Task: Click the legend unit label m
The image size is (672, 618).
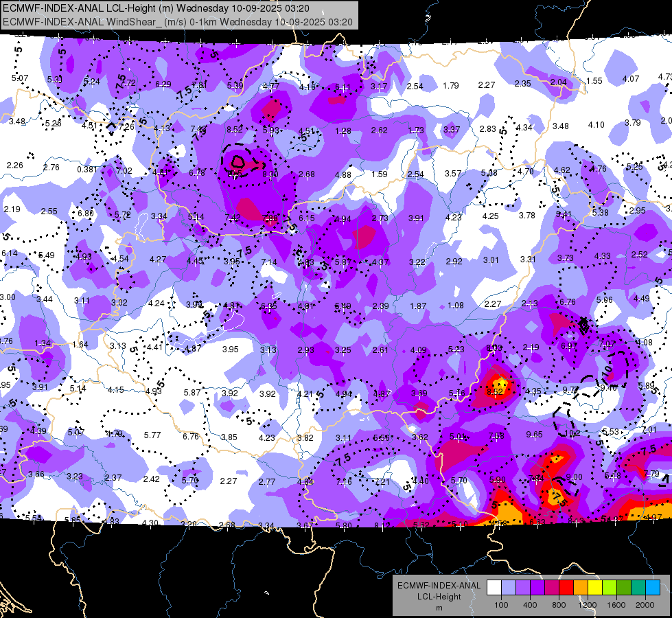Action: (439, 608)
